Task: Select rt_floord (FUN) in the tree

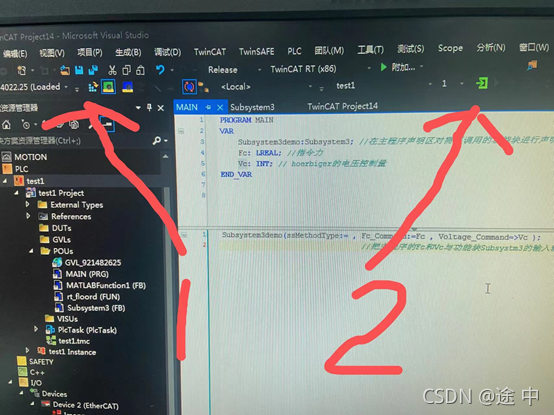Action: [x=93, y=297]
